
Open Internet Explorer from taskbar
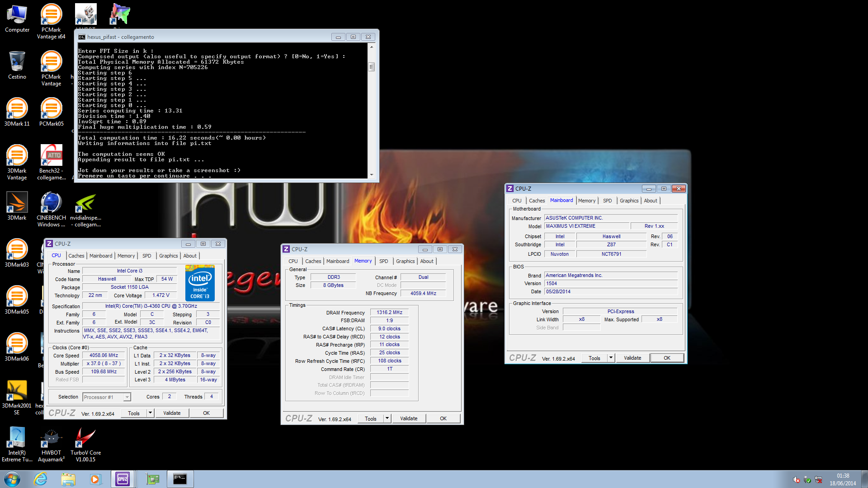41,479
